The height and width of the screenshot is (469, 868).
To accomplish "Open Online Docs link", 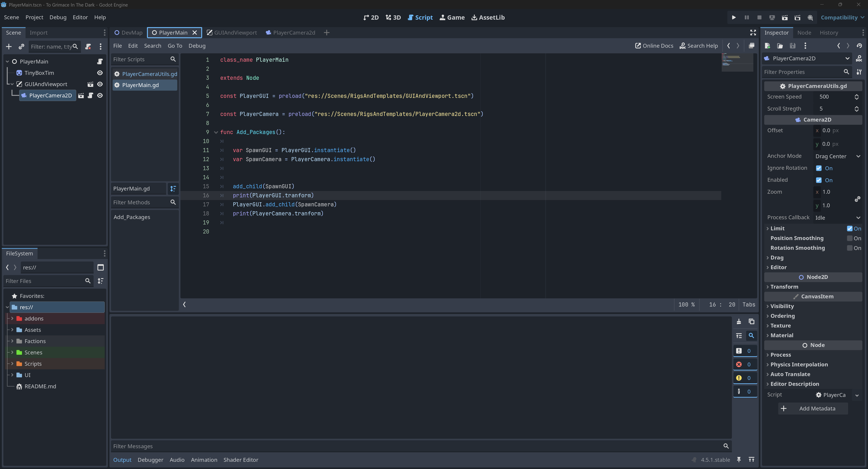I will pos(654,46).
